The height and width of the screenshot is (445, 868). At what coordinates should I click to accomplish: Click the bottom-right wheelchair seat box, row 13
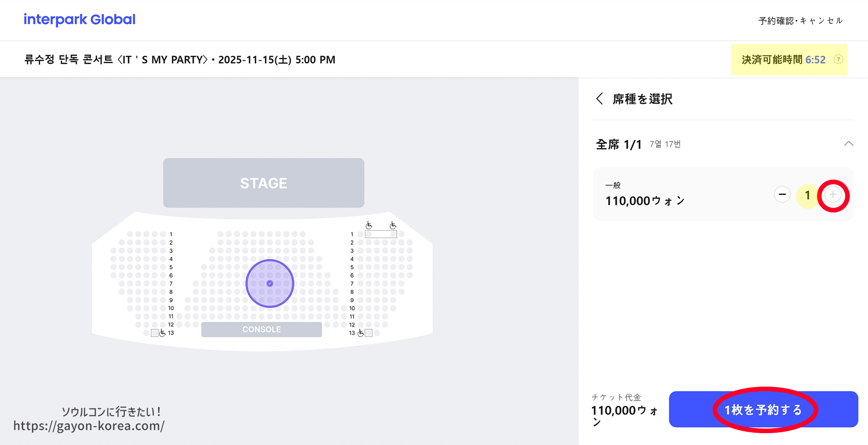click(369, 333)
